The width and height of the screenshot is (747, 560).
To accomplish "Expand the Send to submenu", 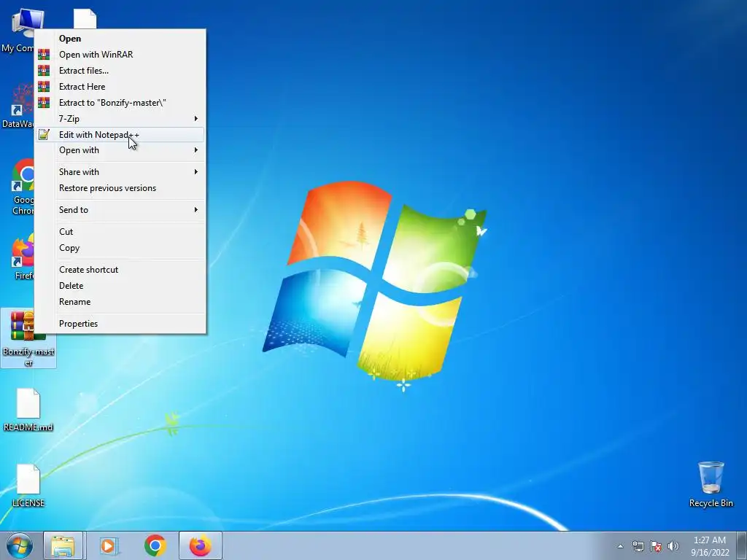I will [x=120, y=210].
